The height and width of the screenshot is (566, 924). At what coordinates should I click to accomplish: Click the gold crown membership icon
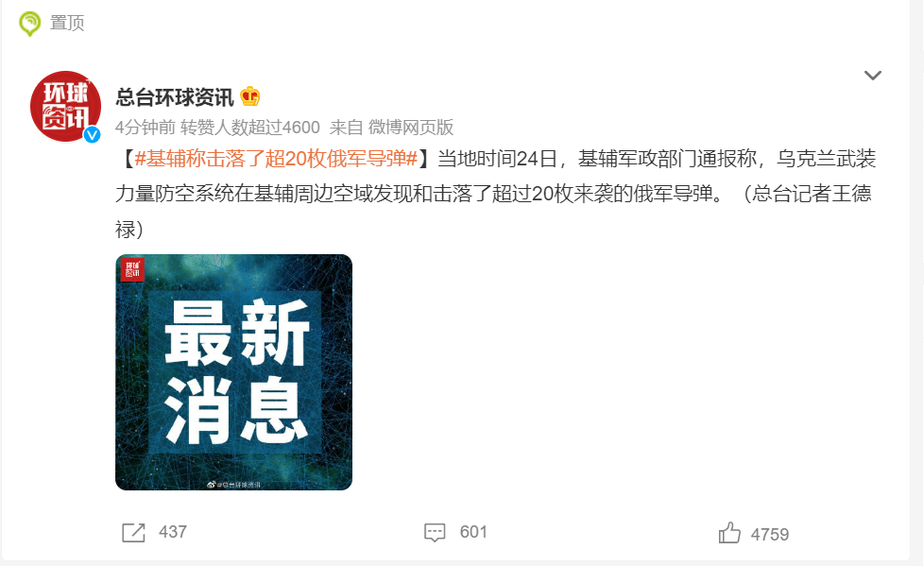[x=250, y=96]
